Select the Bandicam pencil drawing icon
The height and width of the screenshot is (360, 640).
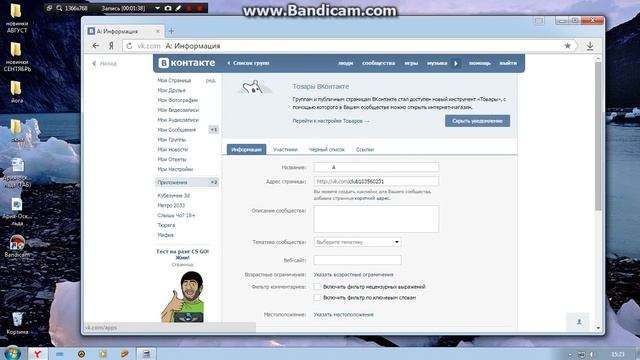coord(178,8)
